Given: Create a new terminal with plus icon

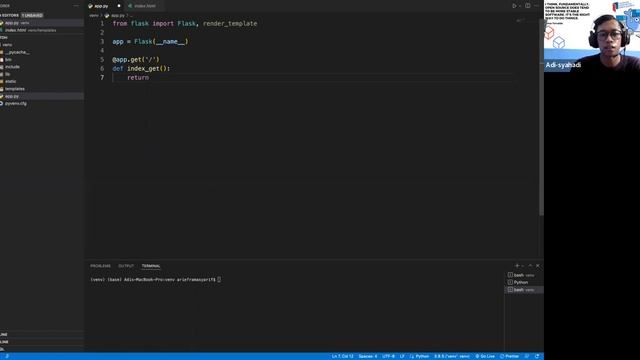Looking at the screenshot, I should coord(517,266).
